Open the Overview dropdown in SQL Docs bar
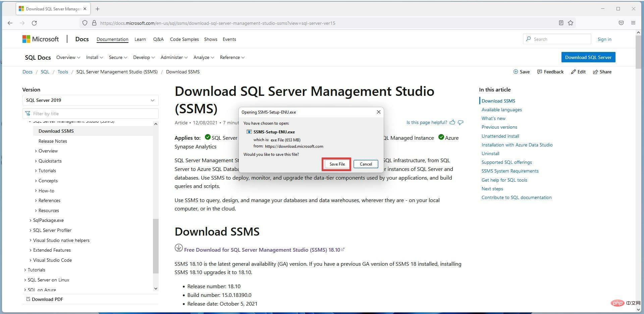Screen dimensions: 644x314 (x=68, y=57)
